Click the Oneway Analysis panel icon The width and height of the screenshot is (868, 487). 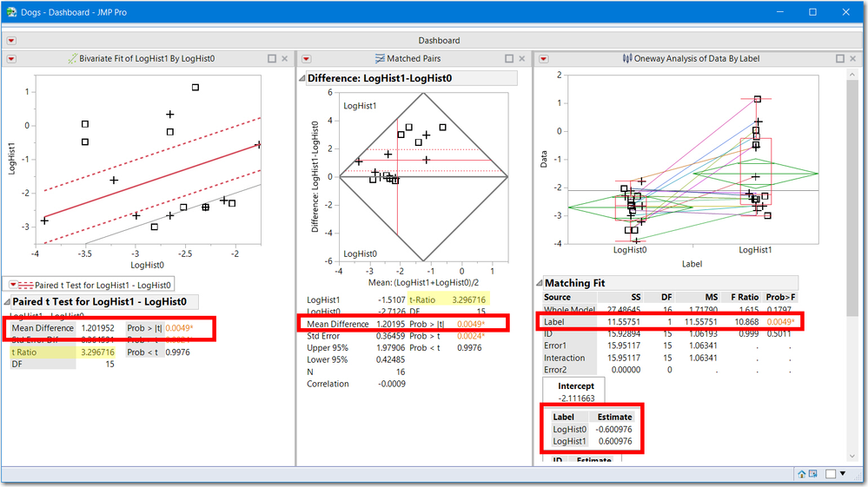(627, 58)
